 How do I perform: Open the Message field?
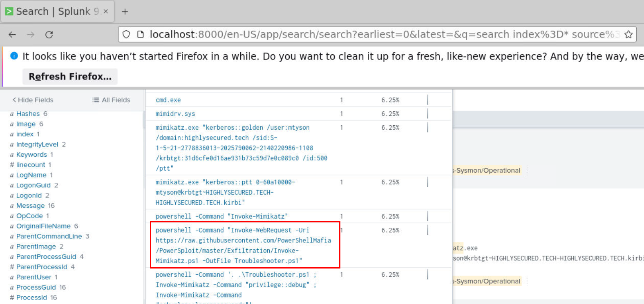(x=30, y=206)
